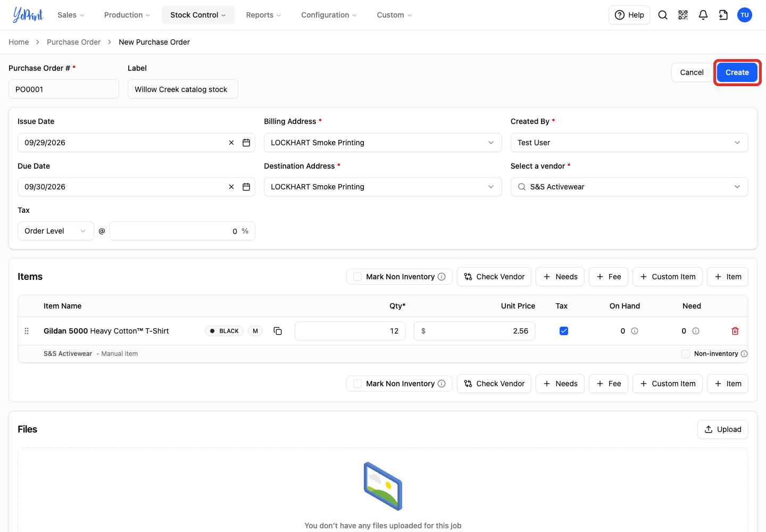Clear the Due Date value

tap(231, 187)
